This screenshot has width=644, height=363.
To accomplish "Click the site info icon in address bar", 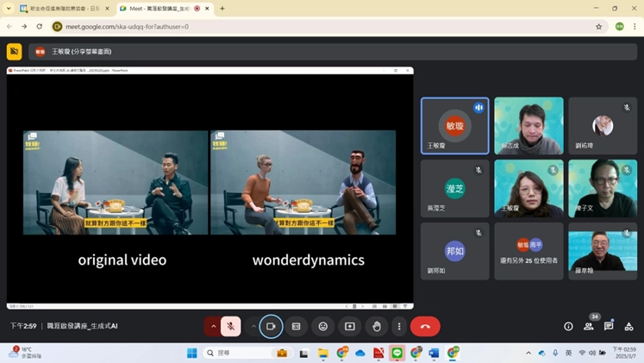I will (58, 26).
